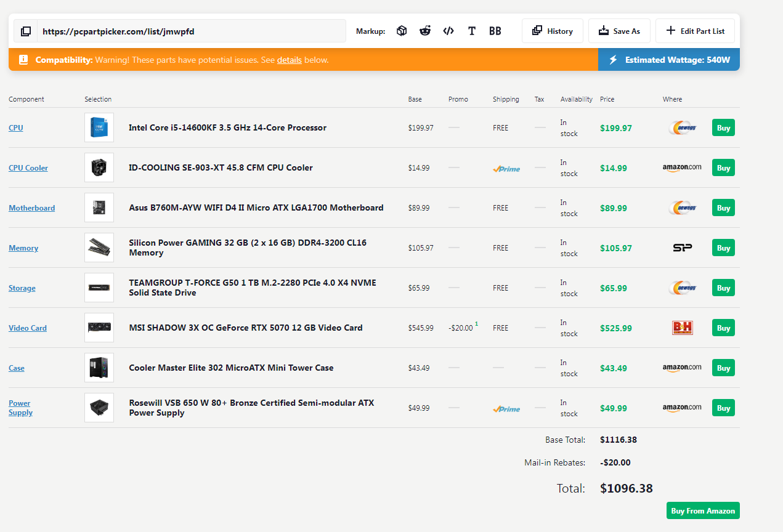Image resolution: width=783 pixels, height=532 pixels.
Task: Click Amazon logo in Case row
Action: (x=682, y=368)
